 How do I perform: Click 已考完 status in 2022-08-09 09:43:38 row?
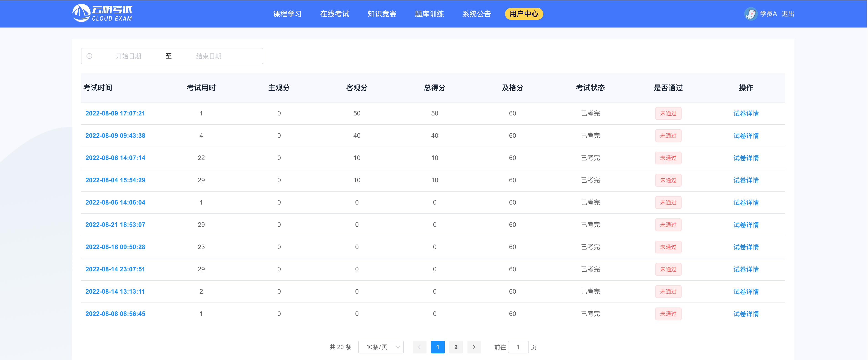(590, 136)
